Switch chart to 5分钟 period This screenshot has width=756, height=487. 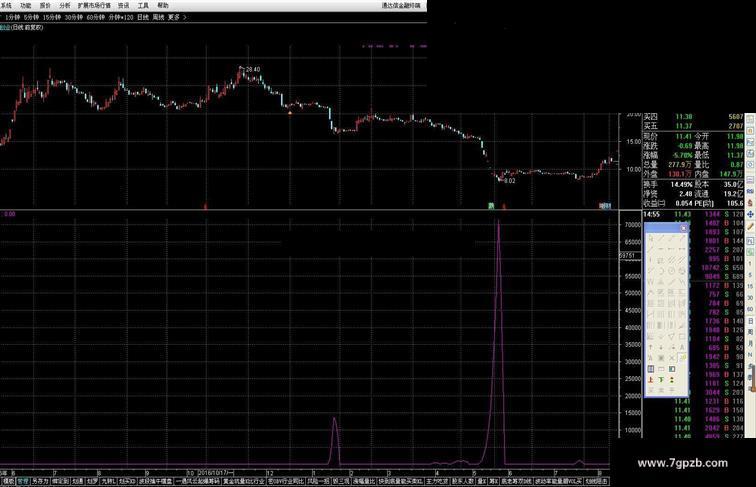[x=31, y=17]
